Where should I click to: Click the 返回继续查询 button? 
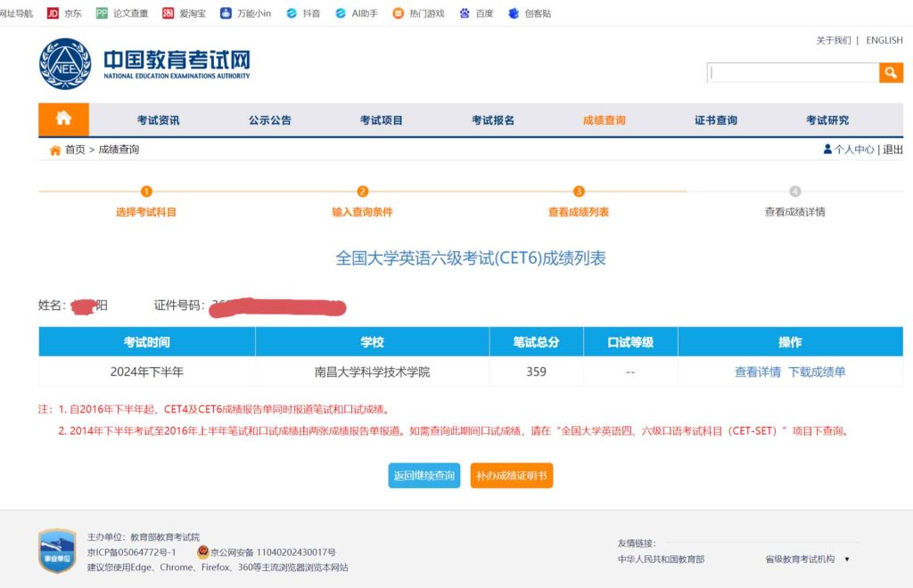click(x=424, y=476)
